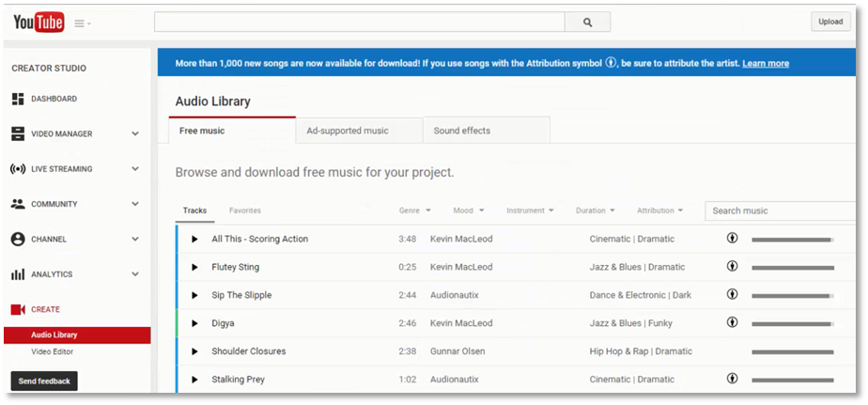
Task: Select the Tracks sub-tab
Action: click(x=194, y=210)
